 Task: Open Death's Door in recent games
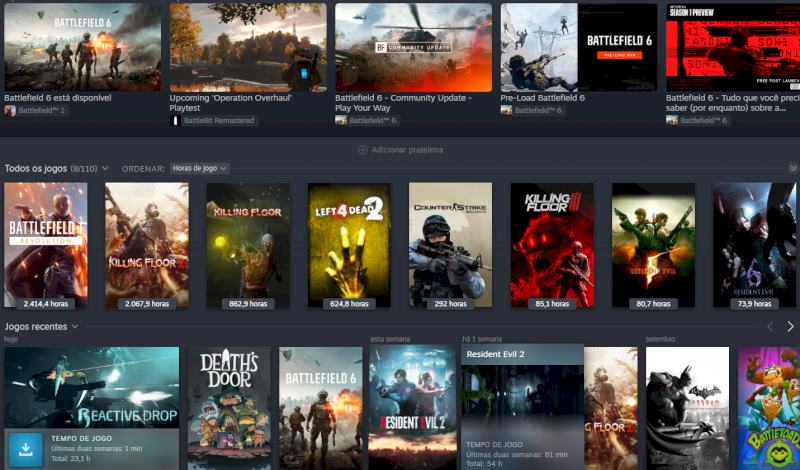(x=229, y=408)
